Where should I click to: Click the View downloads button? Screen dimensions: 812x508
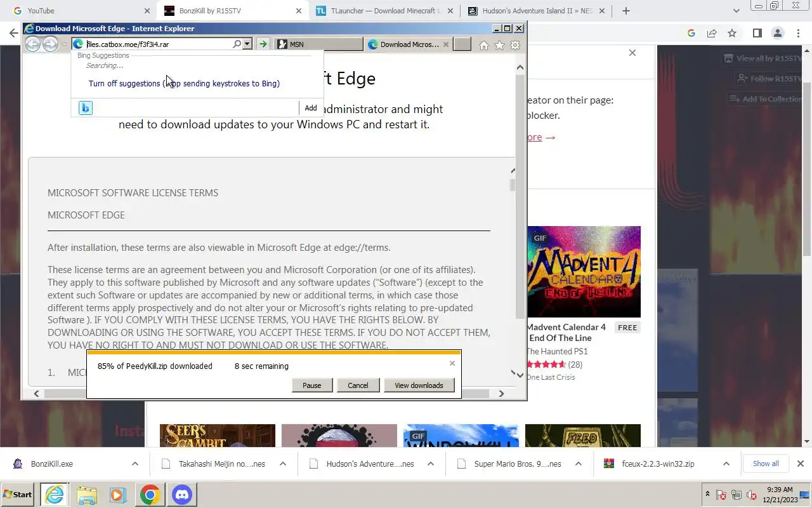coord(419,385)
